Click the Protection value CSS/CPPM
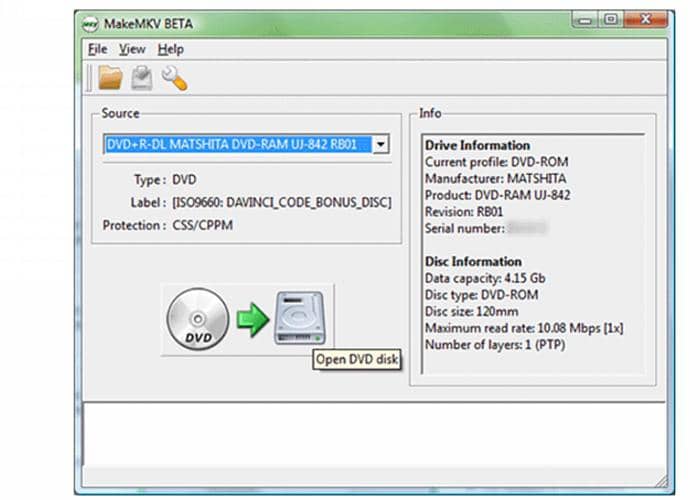The width and height of the screenshot is (700, 500). (202, 225)
